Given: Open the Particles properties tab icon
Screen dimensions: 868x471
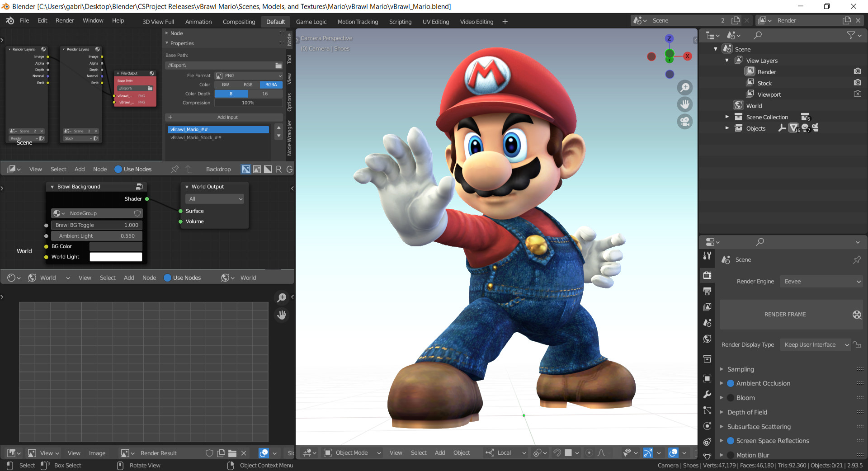Looking at the screenshot, I should click(x=708, y=410).
